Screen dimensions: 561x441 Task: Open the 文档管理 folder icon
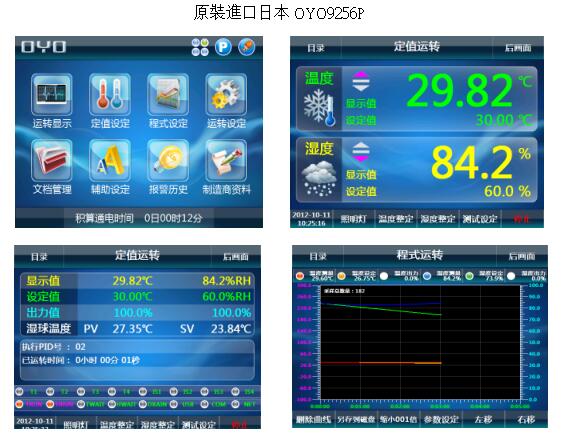(x=52, y=160)
